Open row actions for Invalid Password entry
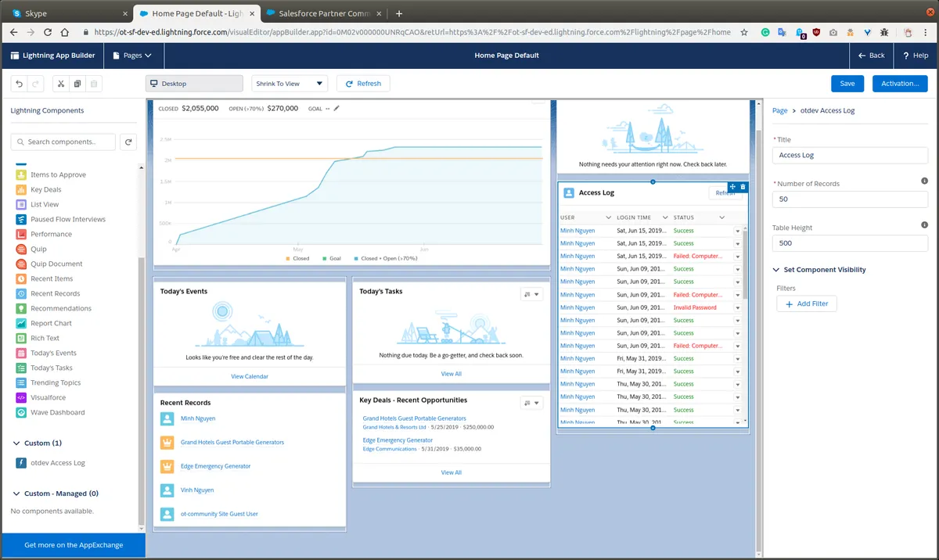This screenshot has width=939, height=560. click(737, 307)
